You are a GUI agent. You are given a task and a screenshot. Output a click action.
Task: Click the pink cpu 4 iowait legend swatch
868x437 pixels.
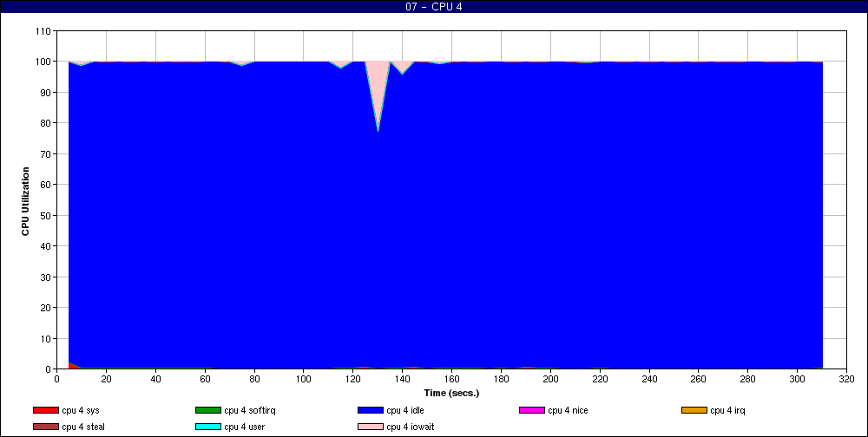[371, 427]
